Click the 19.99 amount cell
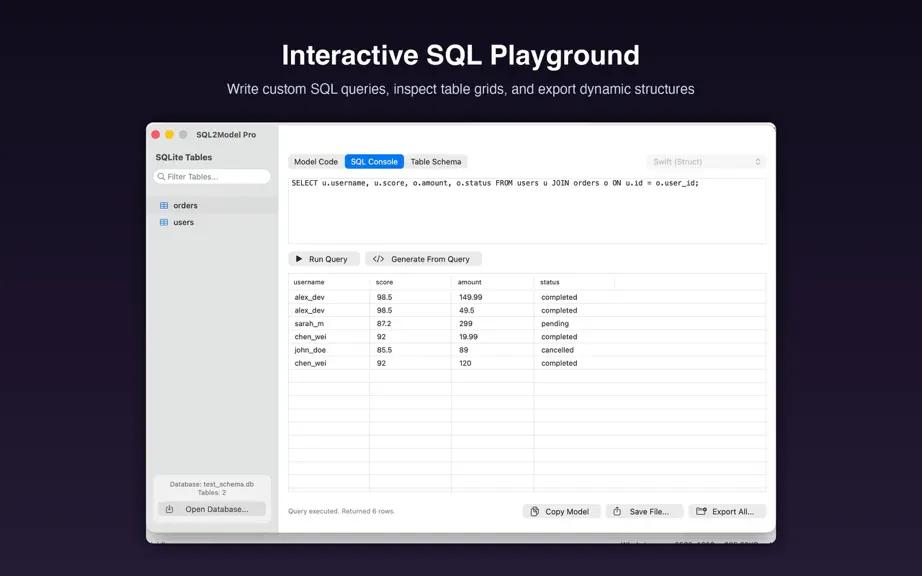Viewport: 922px width, 576px height. pyautogui.click(x=493, y=337)
